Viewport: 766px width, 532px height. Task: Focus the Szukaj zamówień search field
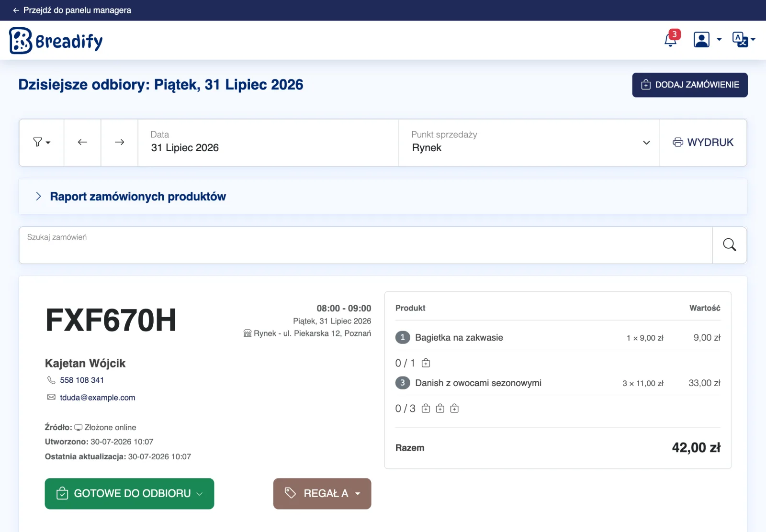(366, 245)
